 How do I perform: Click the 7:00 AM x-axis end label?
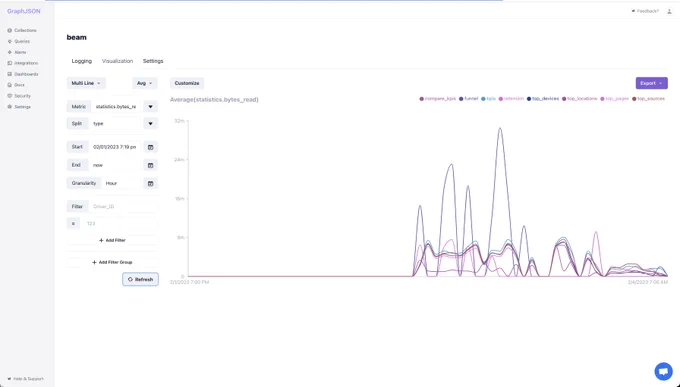648,282
